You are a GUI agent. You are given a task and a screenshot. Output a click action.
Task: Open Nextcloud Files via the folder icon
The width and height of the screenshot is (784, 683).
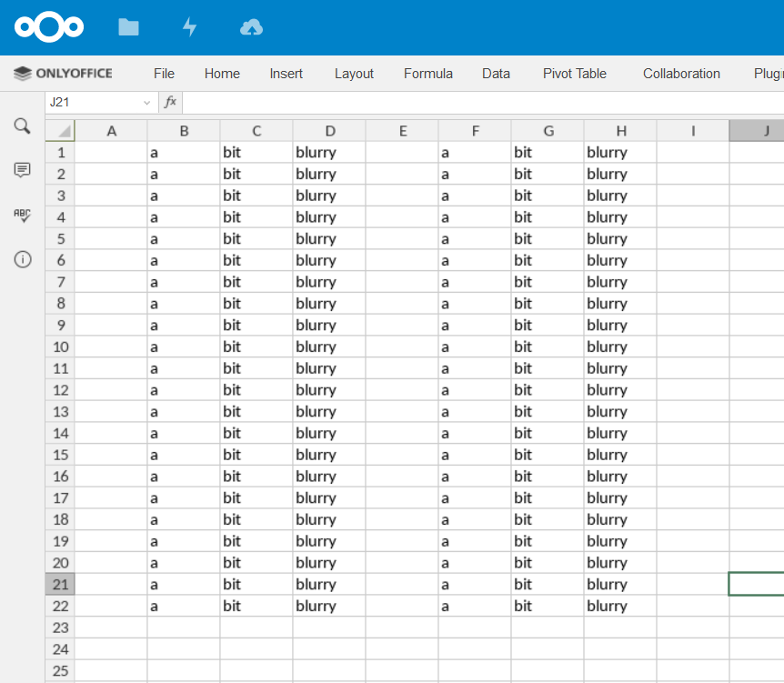pyautogui.click(x=128, y=27)
